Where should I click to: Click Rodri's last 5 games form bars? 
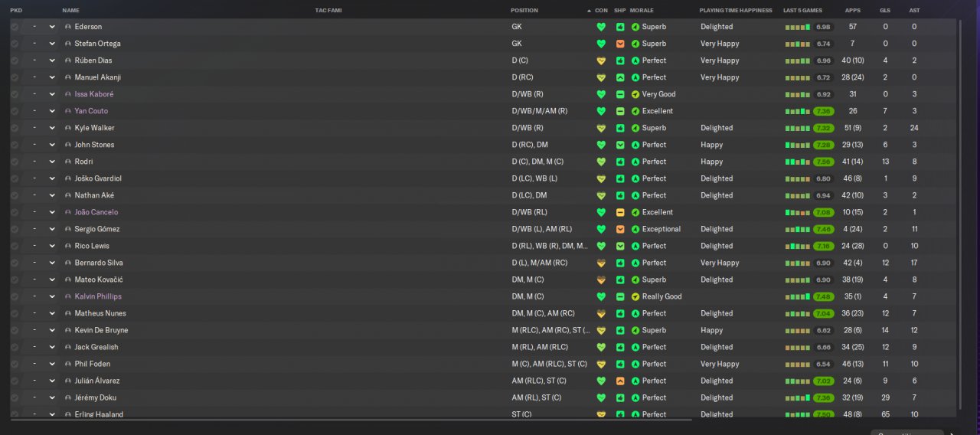(798, 162)
